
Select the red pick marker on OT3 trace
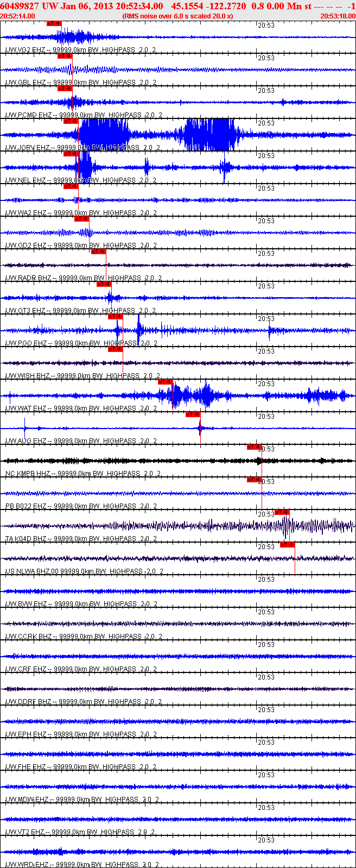tap(104, 284)
